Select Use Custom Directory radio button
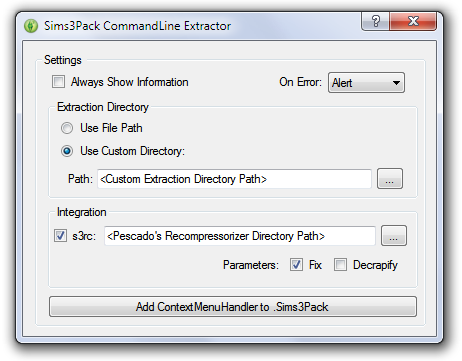Viewport: 462px width, 361px height. [67, 151]
